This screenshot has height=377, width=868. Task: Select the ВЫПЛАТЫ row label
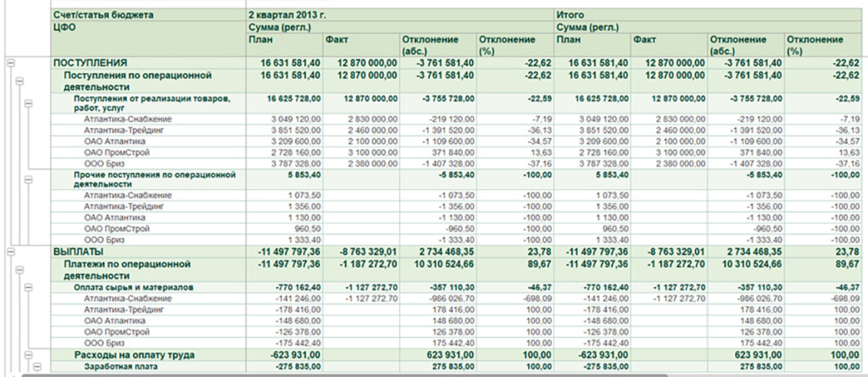click(78, 252)
